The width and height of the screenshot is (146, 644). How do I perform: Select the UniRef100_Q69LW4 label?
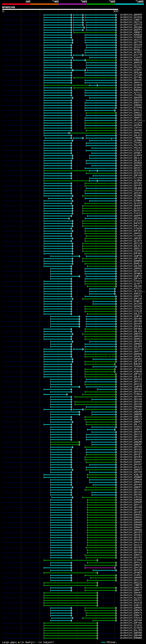pyautogui.click(x=131, y=72)
